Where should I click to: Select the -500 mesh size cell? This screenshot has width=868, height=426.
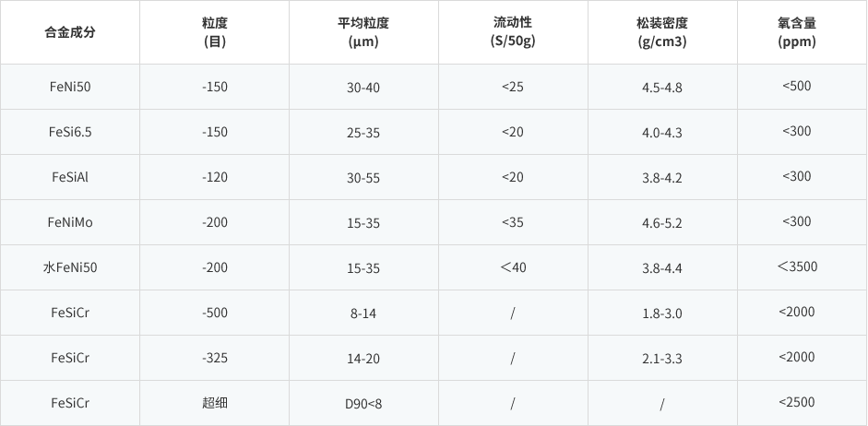click(215, 314)
